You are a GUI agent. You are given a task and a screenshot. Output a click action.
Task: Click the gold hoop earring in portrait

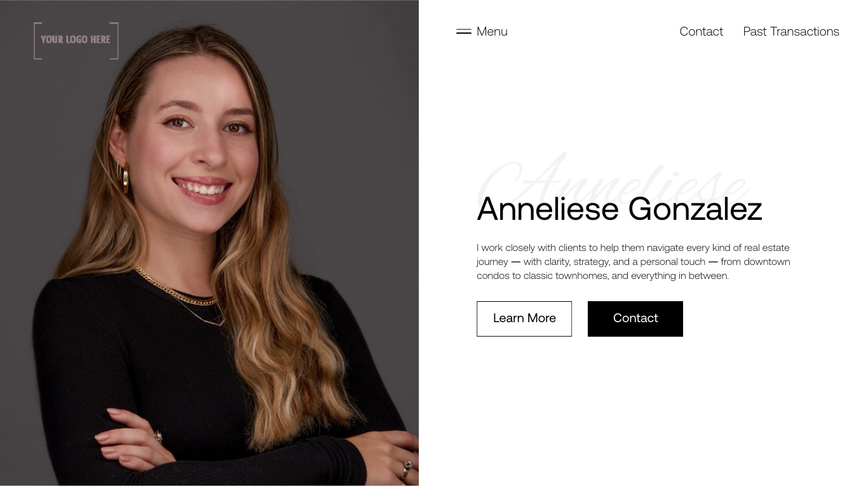(125, 178)
